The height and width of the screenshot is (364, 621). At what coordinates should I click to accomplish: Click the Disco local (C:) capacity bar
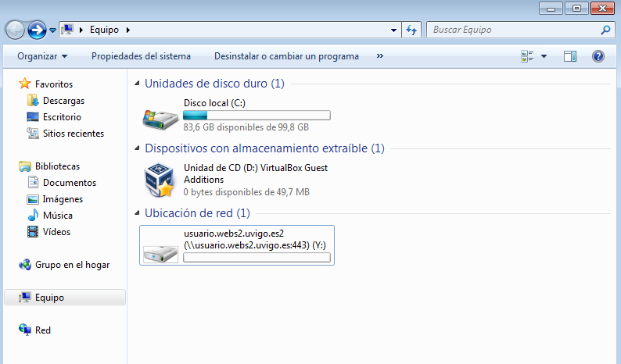[x=257, y=116]
